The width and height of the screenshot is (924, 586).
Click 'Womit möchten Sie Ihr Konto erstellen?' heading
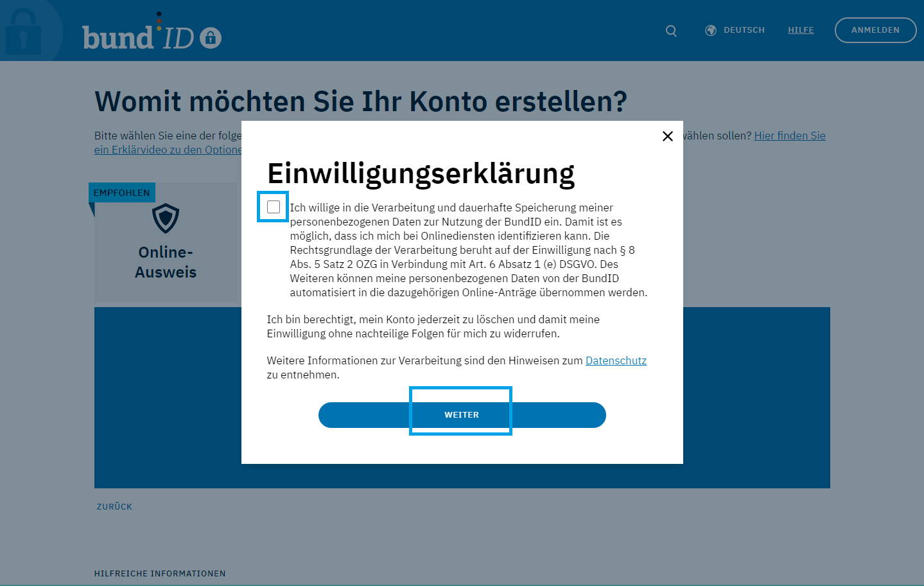(361, 101)
